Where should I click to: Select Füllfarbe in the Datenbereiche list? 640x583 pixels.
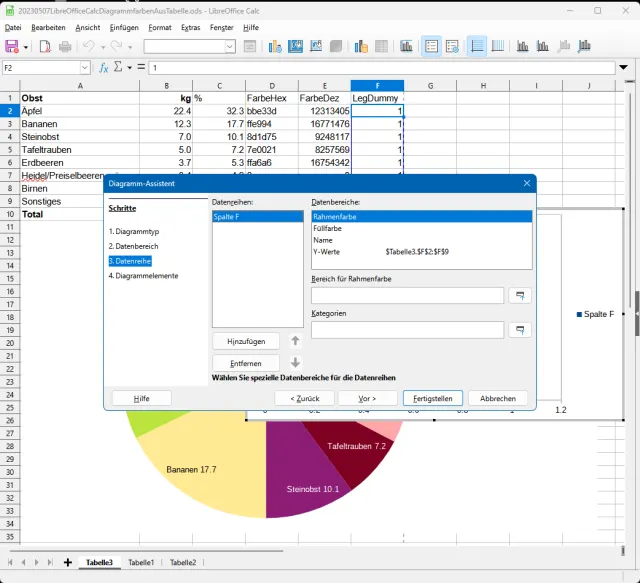(x=328, y=228)
